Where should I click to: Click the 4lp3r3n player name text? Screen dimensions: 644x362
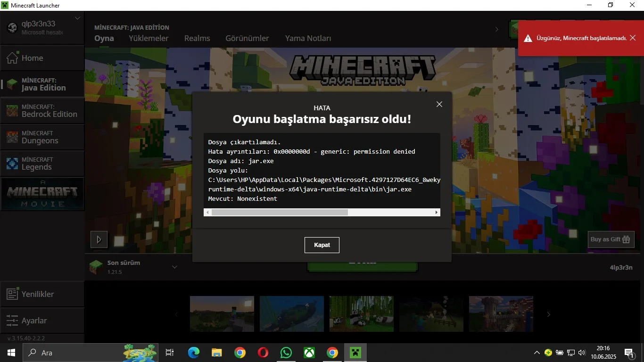coord(621,268)
